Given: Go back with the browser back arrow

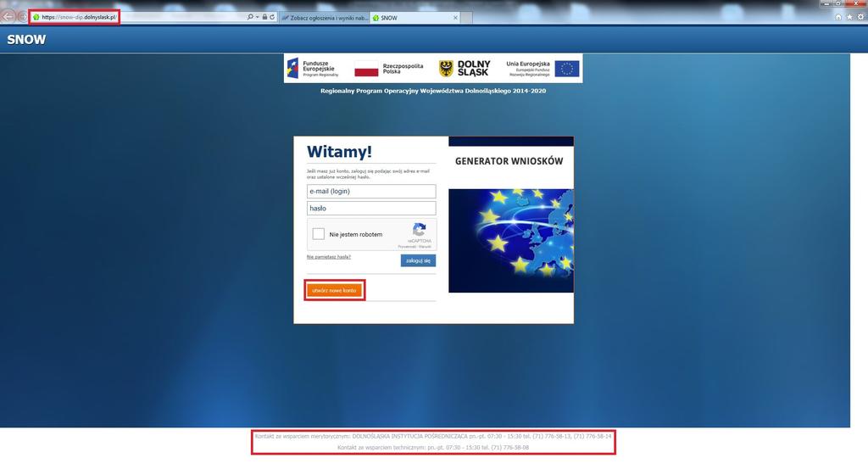Looking at the screenshot, I should [8, 17].
